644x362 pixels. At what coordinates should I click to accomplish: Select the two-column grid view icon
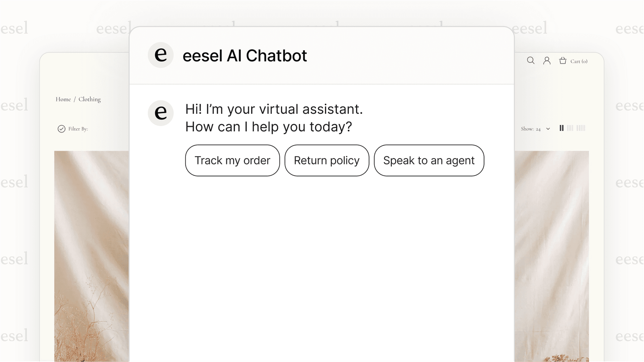pyautogui.click(x=561, y=128)
